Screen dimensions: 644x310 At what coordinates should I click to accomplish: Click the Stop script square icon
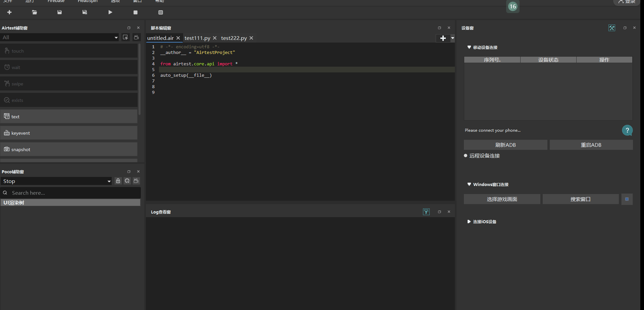click(x=136, y=12)
